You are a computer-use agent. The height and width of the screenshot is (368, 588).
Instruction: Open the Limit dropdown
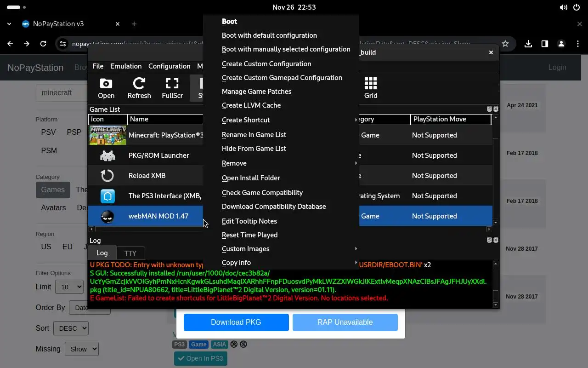pos(69,287)
